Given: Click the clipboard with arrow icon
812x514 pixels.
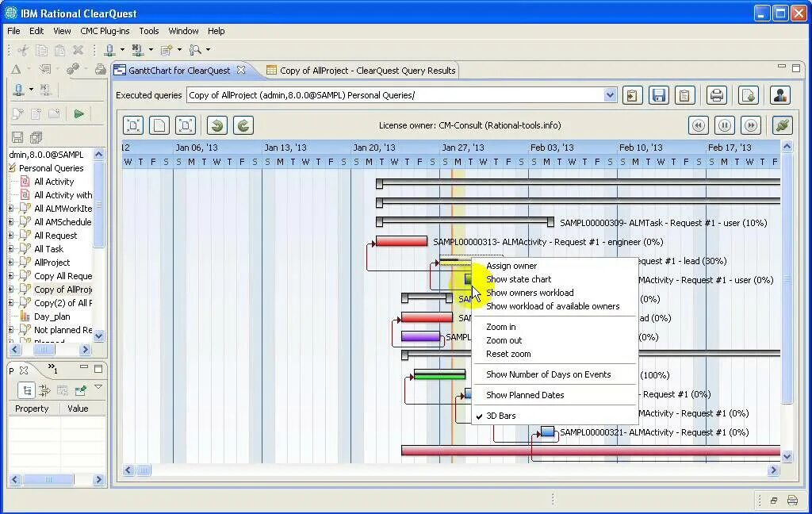Looking at the screenshot, I should coord(632,95).
